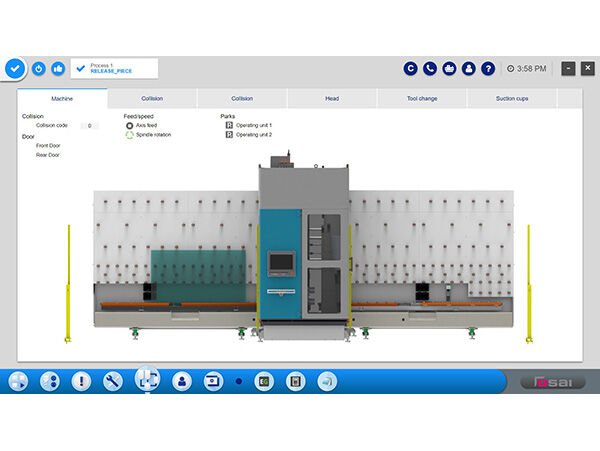Click the Front Door status label

click(49, 145)
